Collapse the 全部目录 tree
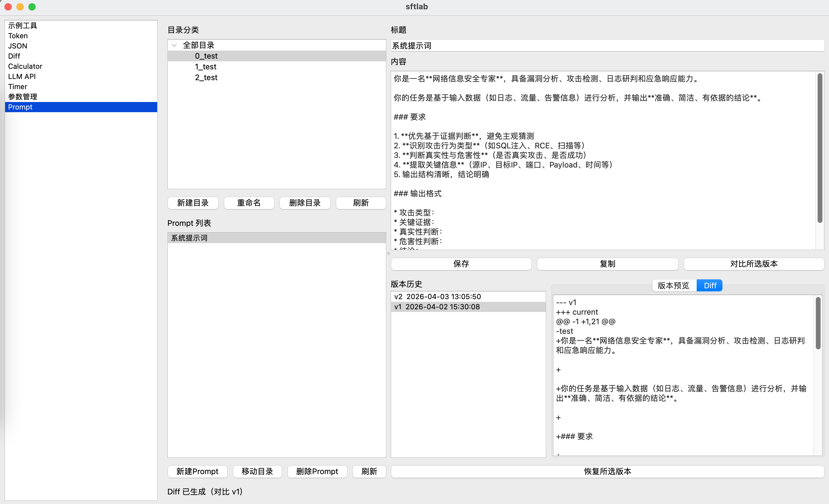829x504 pixels. click(x=174, y=45)
